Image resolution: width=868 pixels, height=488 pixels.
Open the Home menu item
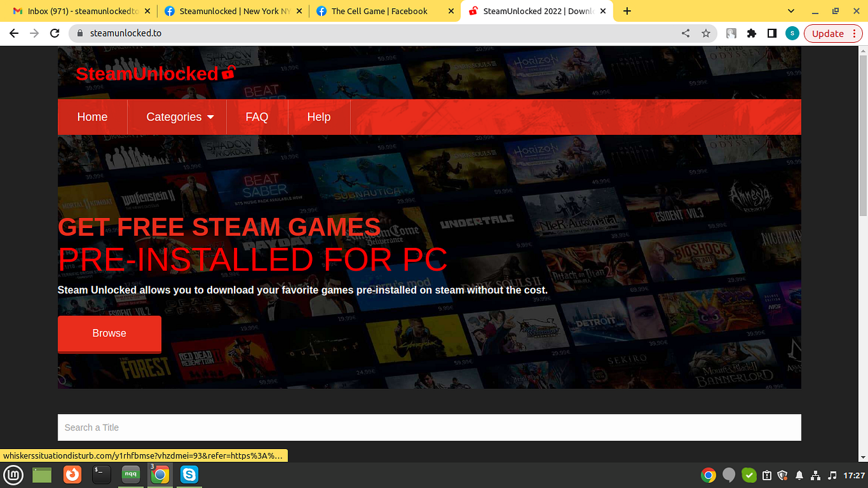pyautogui.click(x=93, y=117)
